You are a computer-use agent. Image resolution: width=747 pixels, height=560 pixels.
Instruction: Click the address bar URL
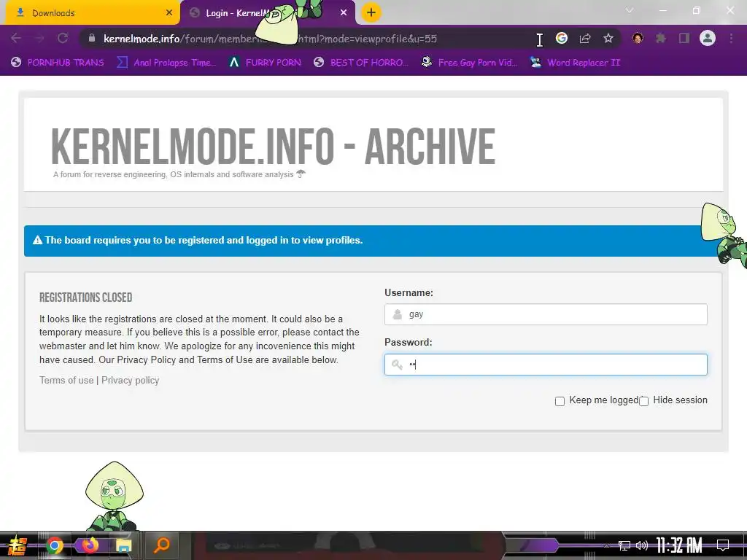point(270,39)
